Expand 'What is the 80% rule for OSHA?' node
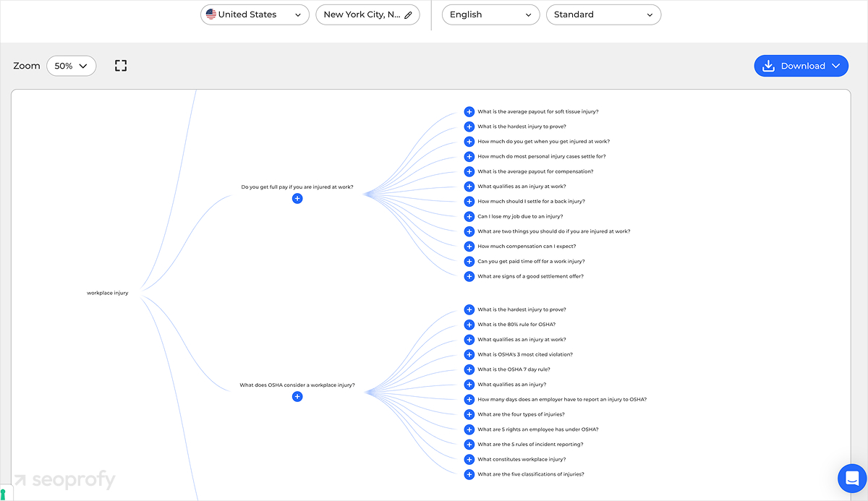868x501 pixels. click(469, 325)
